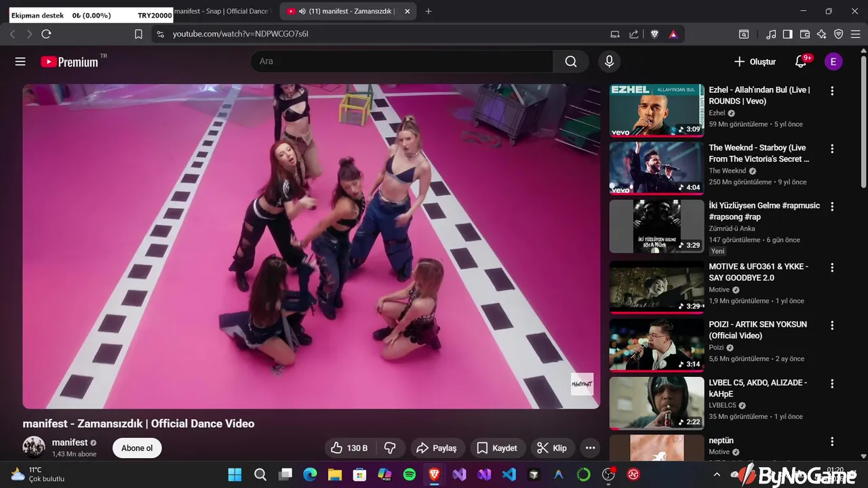
Task: Dislike the video with thumbs down
Action: [x=390, y=448]
